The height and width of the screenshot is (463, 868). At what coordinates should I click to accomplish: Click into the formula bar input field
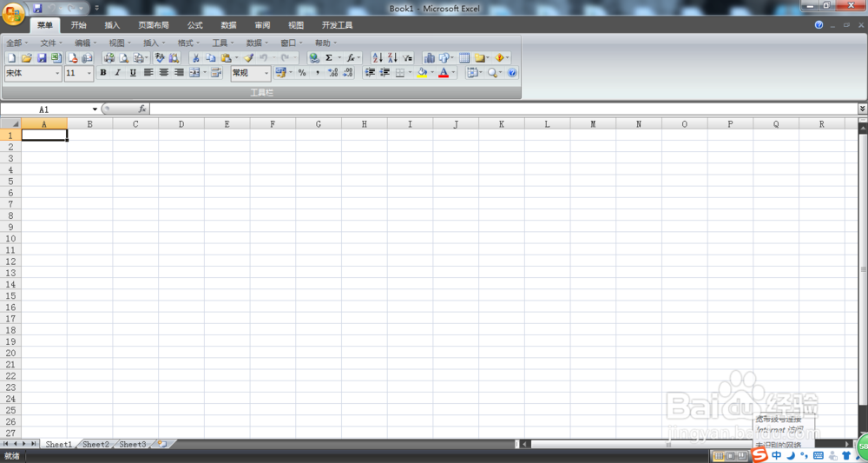503,109
